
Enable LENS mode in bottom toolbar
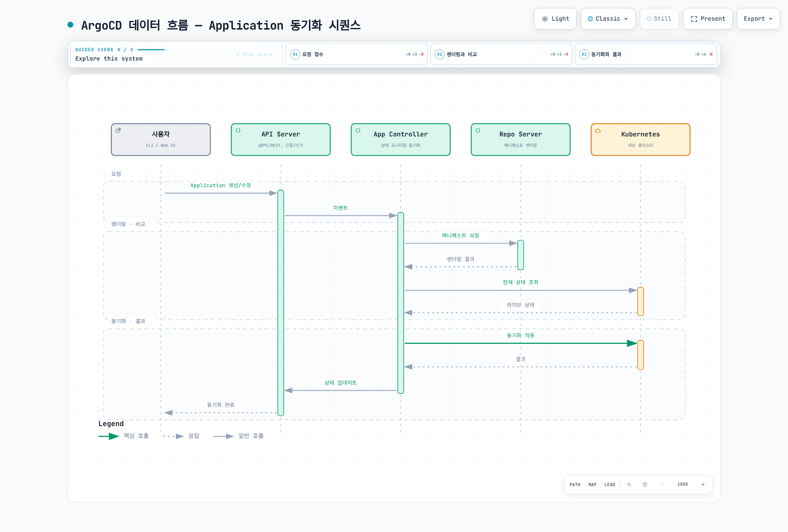pyautogui.click(x=610, y=485)
